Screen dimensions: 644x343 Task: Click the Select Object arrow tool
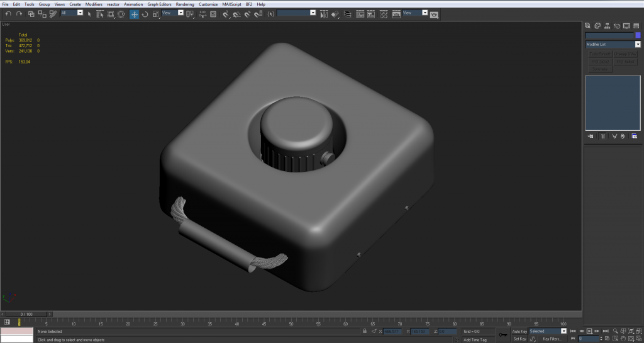[91, 13]
